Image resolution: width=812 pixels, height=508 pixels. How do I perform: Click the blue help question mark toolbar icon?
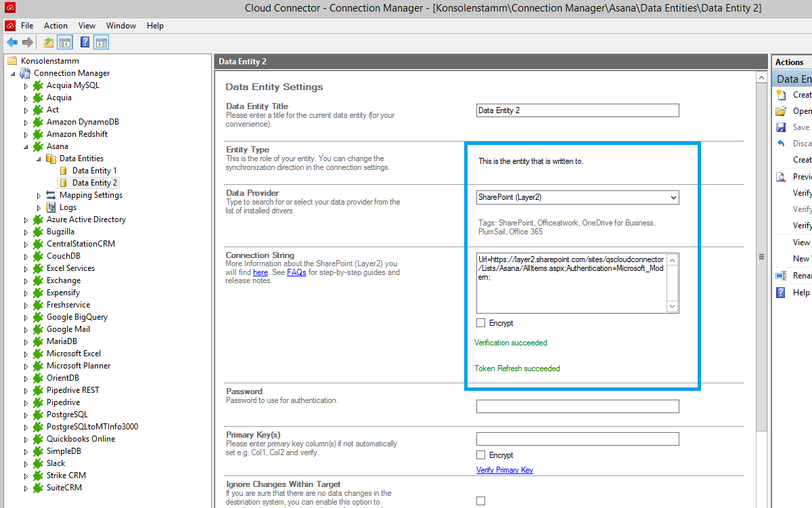click(x=85, y=43)
